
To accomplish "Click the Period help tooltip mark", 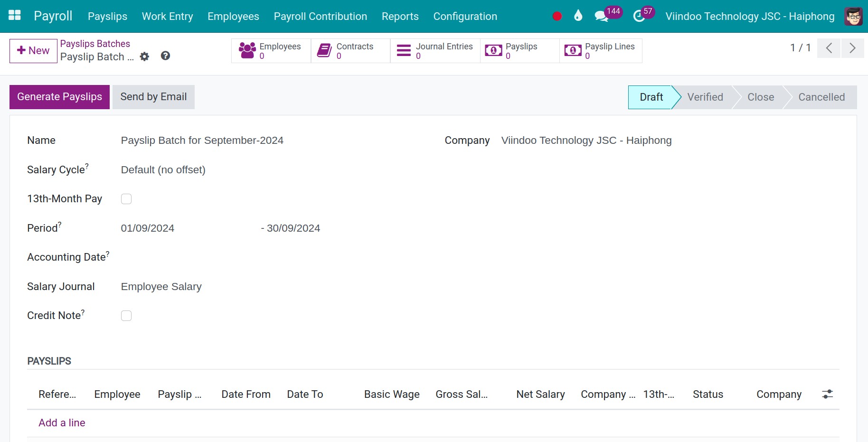I will [60, 224].
